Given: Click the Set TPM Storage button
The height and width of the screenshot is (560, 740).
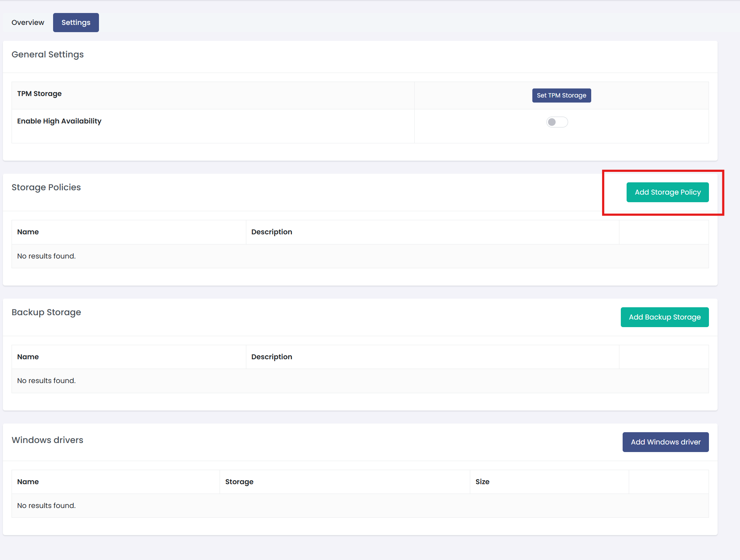Looking at the screenshot, I should click(561, 95).
